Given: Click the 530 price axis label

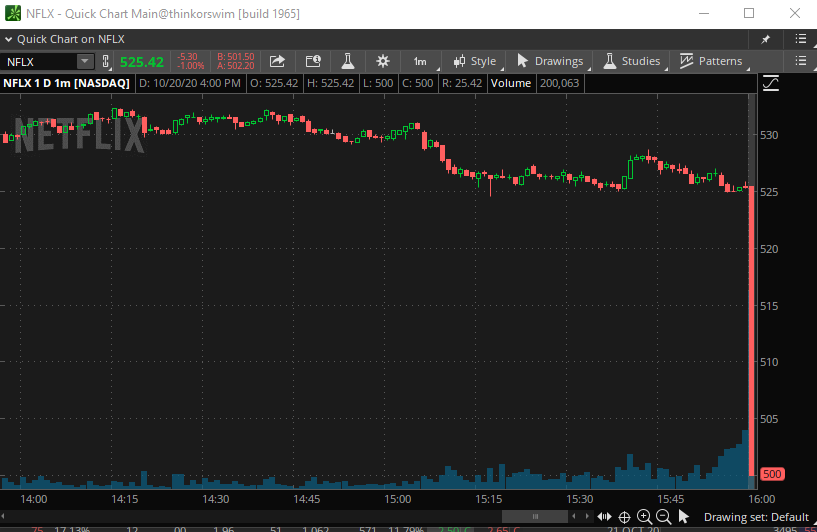Looking at the screenshot, I should [769, 135].
